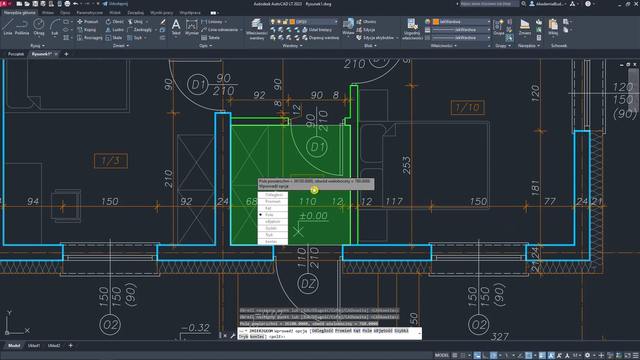Expand the Narzędzia panel
The height and width of the screenshot is (360, 640).
click(x=529, y=46)
